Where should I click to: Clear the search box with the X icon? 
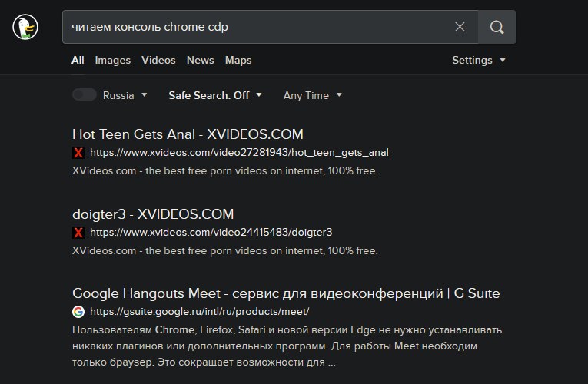coord(460,27)
